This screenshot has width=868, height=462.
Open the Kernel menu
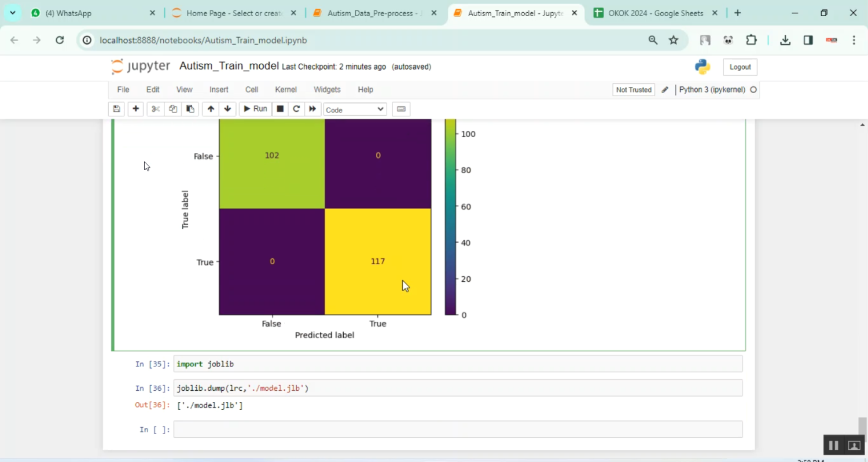click(x=286, y=90)
